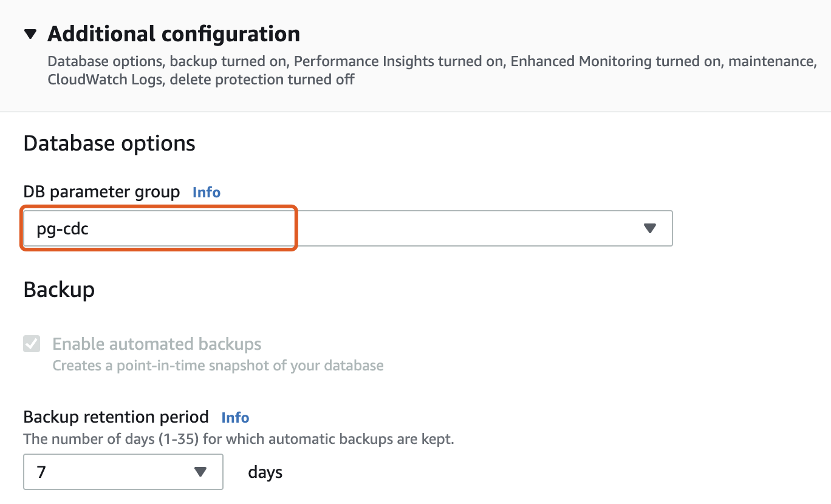Open the backup retention period days dropdown
The height and width of the screenshot is (504, 831).
point(123,472)
